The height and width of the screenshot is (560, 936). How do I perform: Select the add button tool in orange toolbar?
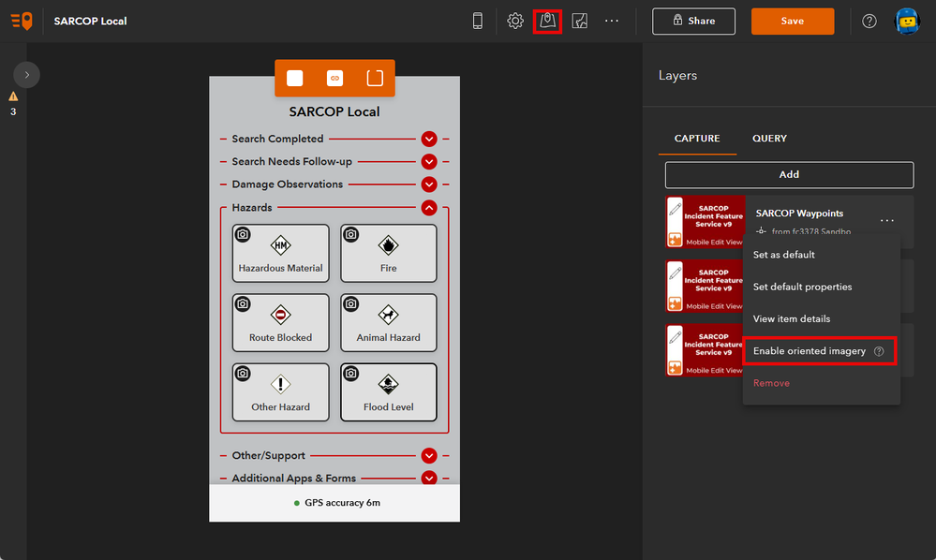[x=295, y=78]
